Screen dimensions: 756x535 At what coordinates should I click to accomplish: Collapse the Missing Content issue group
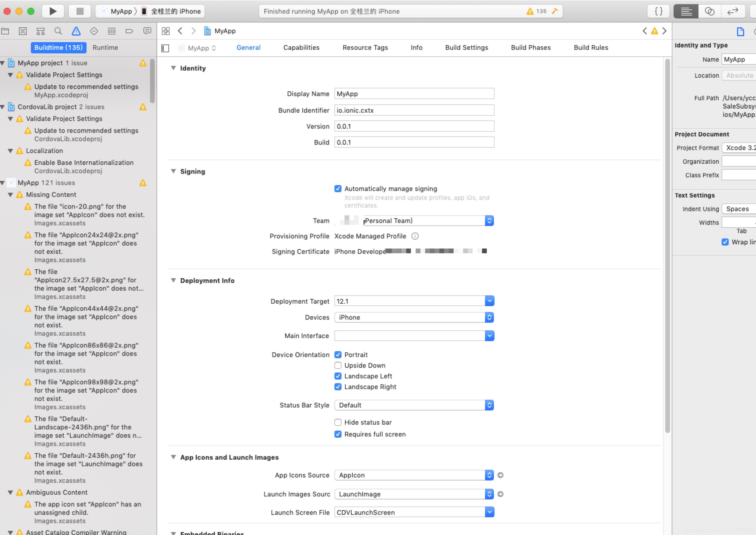pyautogui.click(x=11, y=195)
